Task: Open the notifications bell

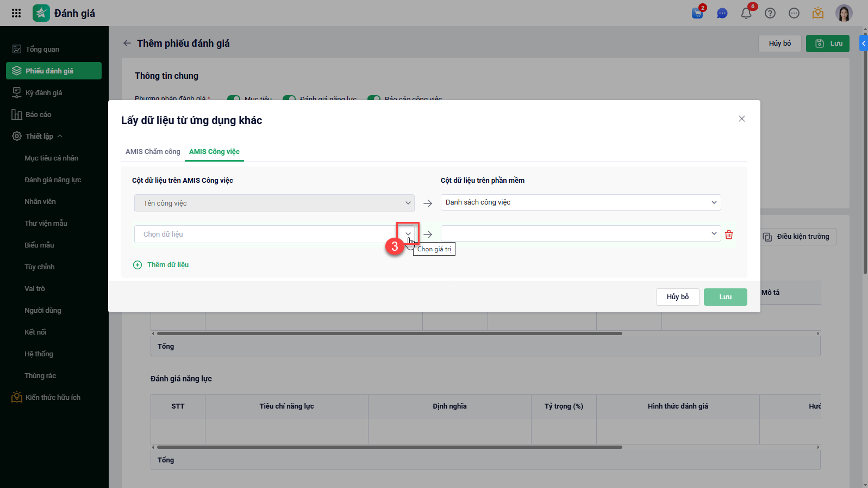Action: (746, 13)
